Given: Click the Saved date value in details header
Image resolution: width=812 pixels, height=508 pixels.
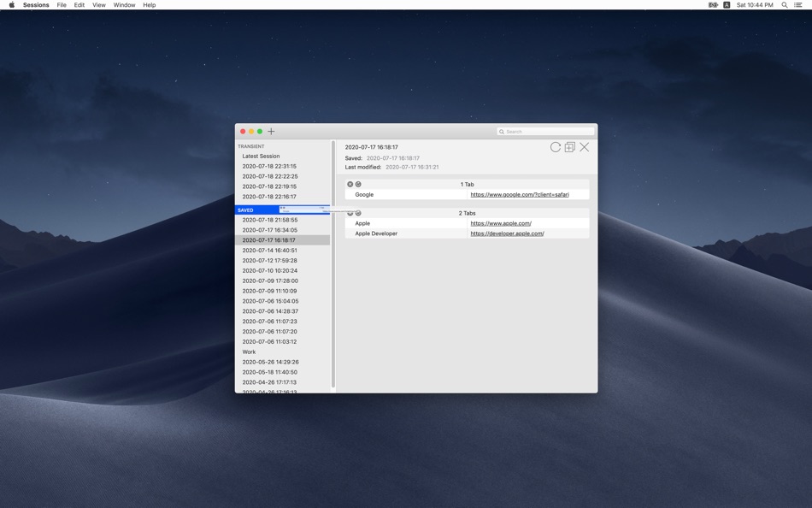Looking at the screenshot, I should [393, 158].
